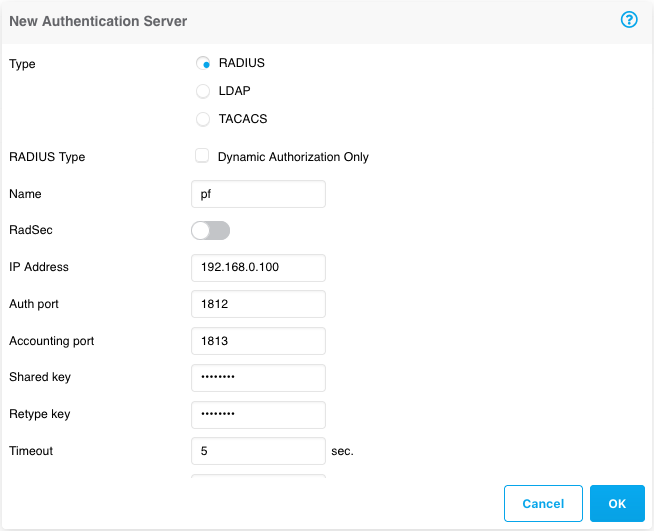
Task: Click the 'RADIUS Type' row label
Action: pyautogui.click(x=47, y=157)
